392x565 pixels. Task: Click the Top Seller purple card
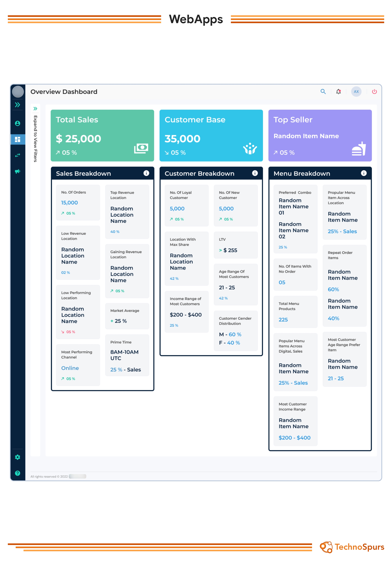pos(320,136)
